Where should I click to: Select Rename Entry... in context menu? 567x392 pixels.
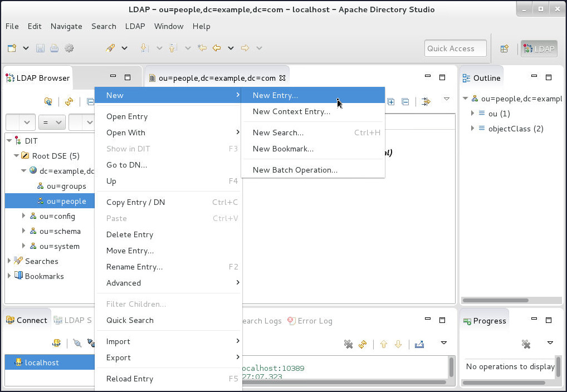168,267
